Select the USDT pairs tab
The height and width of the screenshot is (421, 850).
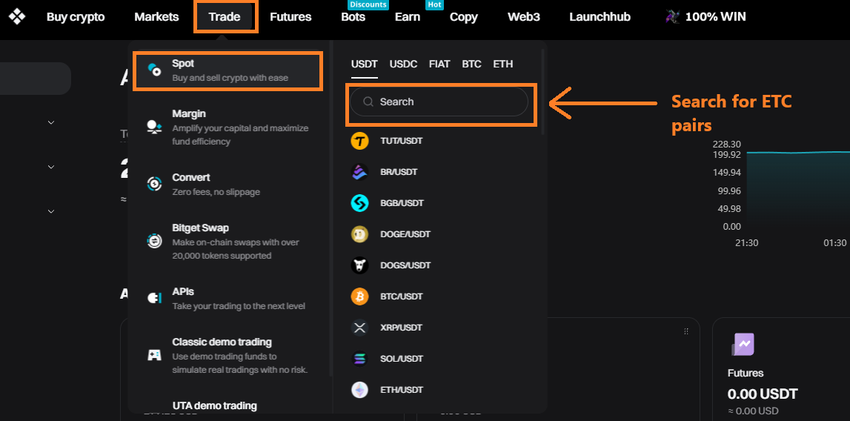pos(364,64)
